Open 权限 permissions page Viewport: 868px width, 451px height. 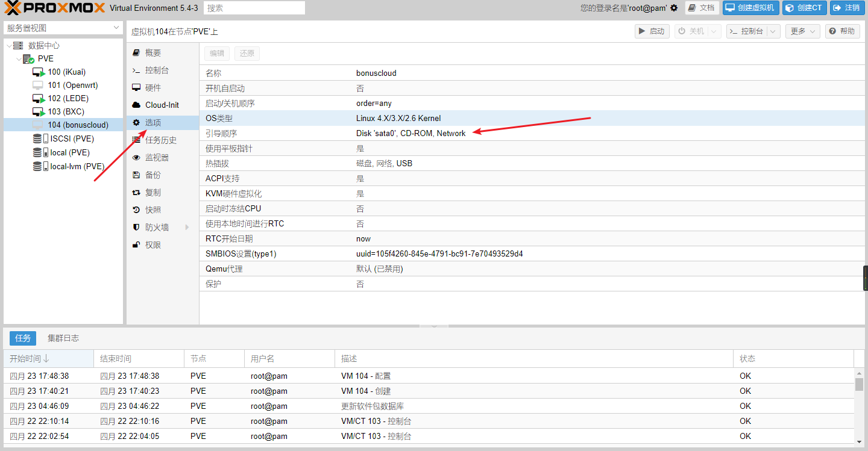(163, 245)
